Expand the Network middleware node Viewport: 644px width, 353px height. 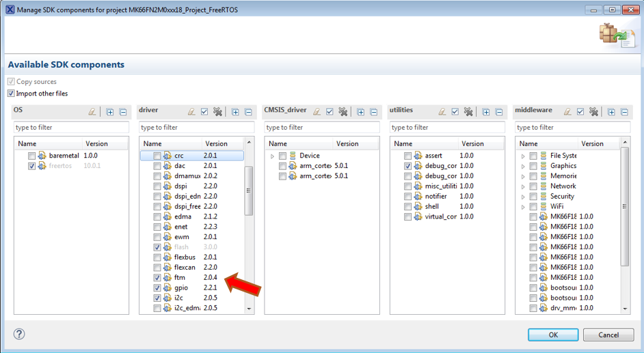click(523, 186)
